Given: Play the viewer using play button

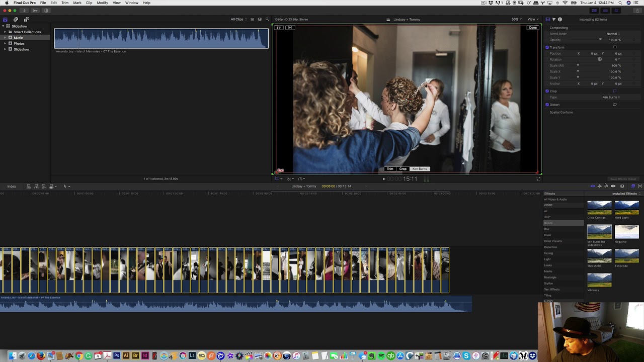Looking at the screenshot, I should point(384,179).
